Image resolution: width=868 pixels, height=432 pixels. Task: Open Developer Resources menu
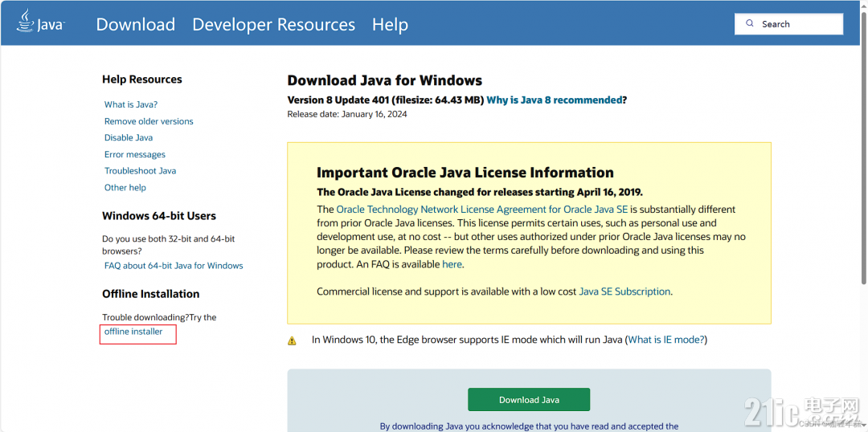[273, 24]
